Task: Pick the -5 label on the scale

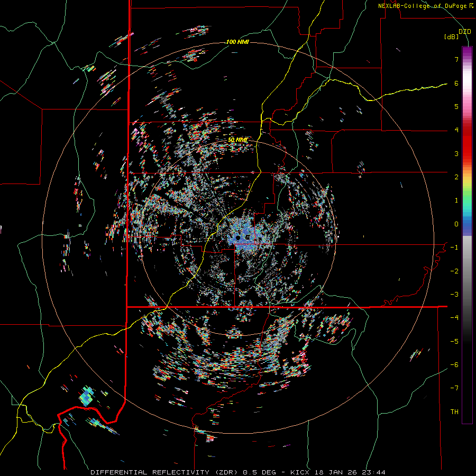Action: [454, 342]
